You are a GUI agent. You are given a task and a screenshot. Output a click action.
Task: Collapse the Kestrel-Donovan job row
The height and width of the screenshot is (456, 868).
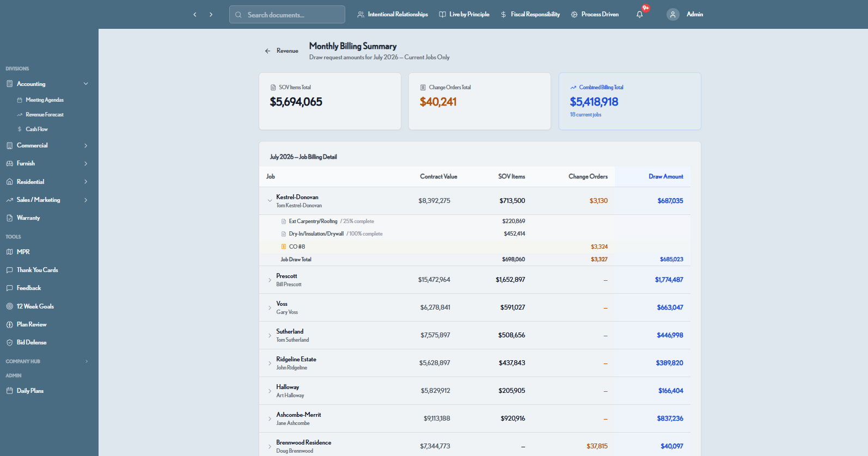pyautogui.click(x=270, y=201)
